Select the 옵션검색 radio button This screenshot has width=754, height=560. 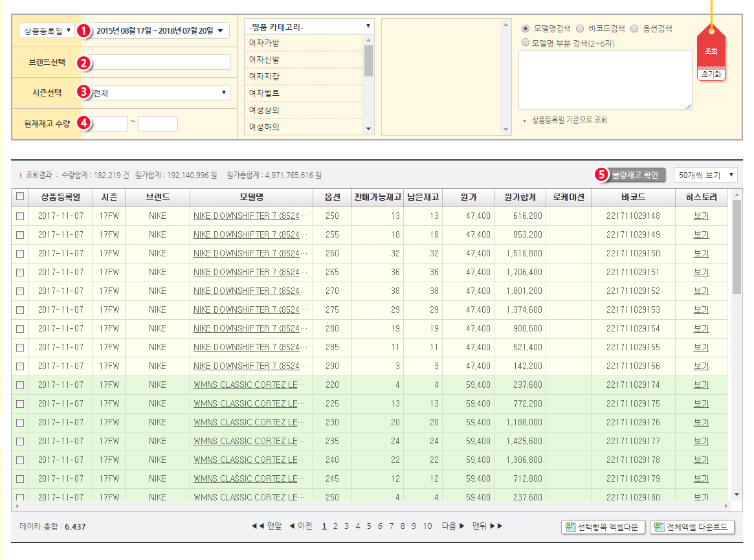[x=634, y=29]
